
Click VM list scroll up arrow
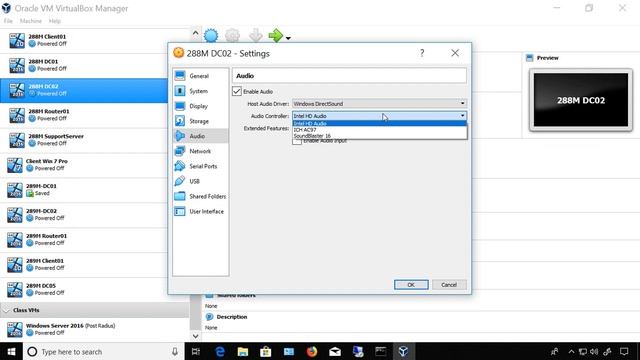tap(196, 33)
